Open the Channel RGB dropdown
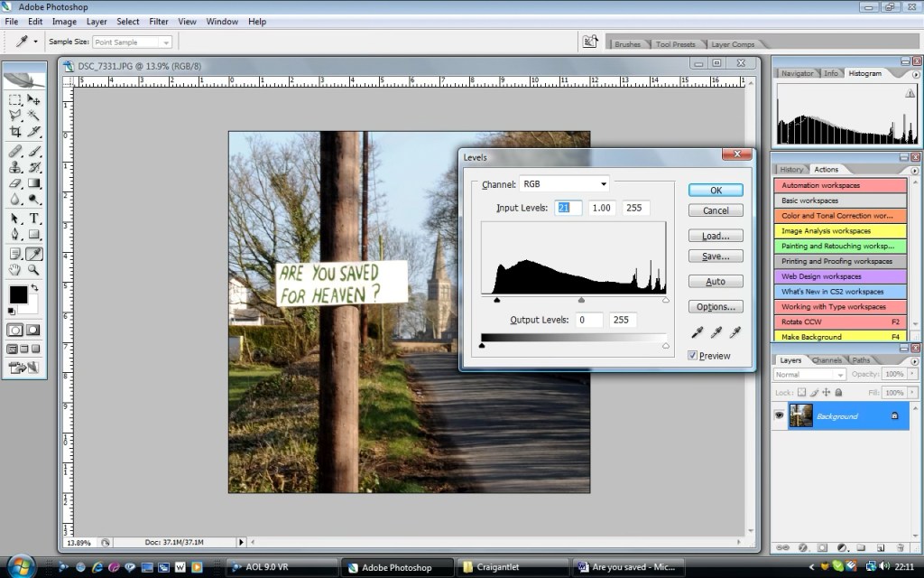924x578 pixels. (564, 184)
